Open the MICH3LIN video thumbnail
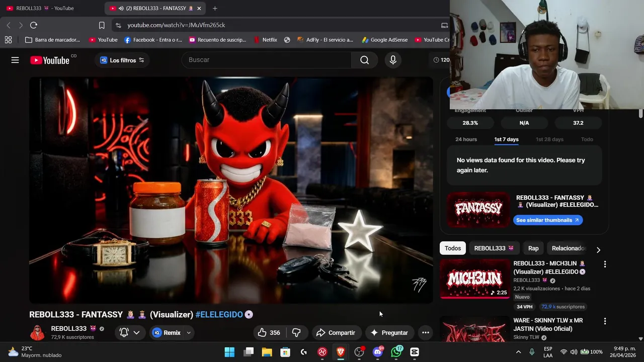644x362 pixels. (x=475, y=279)
